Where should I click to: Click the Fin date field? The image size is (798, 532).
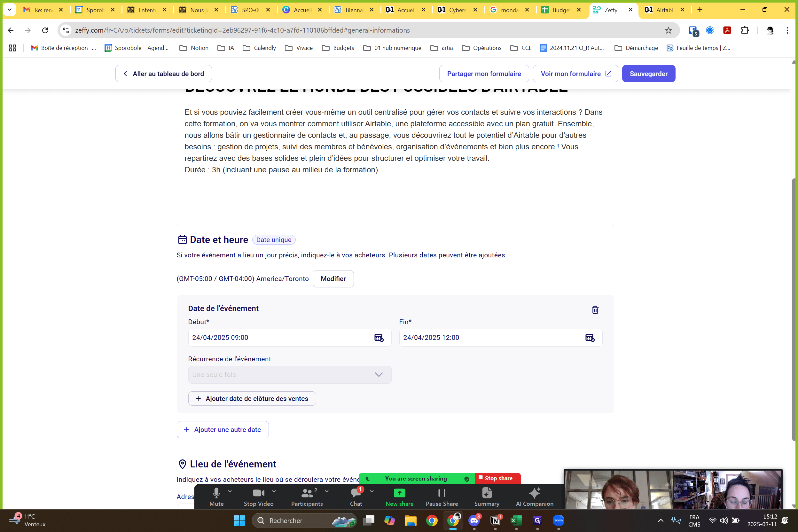click(x=500, y=338)
